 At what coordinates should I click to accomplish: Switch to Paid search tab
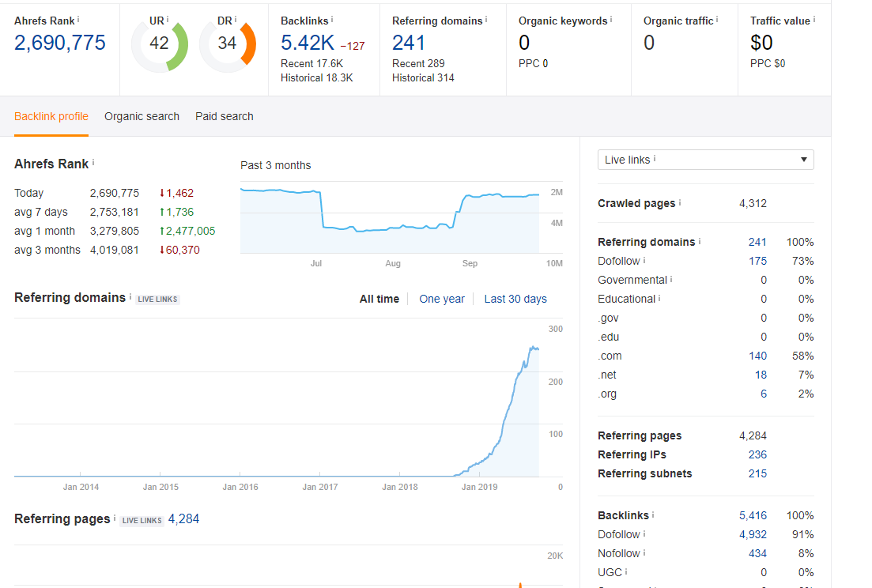pyautogui.click(x=224, y=116)
